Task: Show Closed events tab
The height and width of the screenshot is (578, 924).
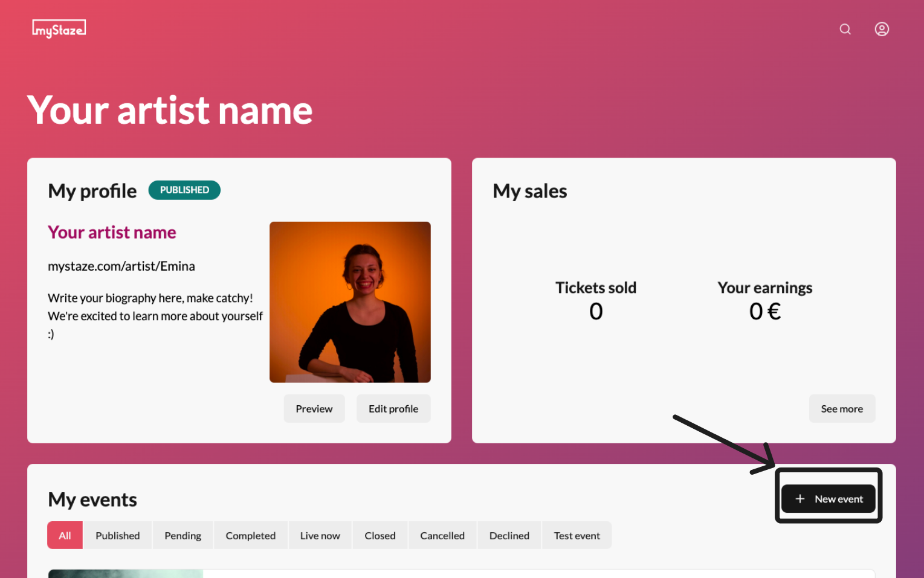Action: 380,536
